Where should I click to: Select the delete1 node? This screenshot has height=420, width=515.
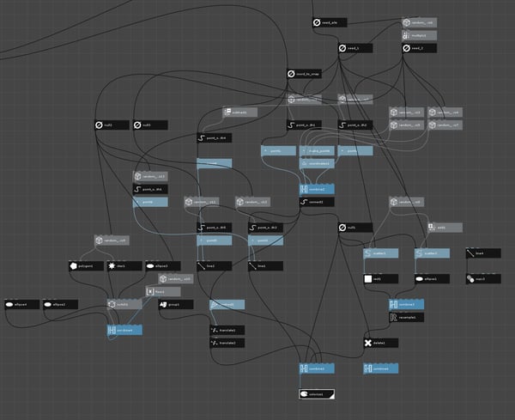380,343
